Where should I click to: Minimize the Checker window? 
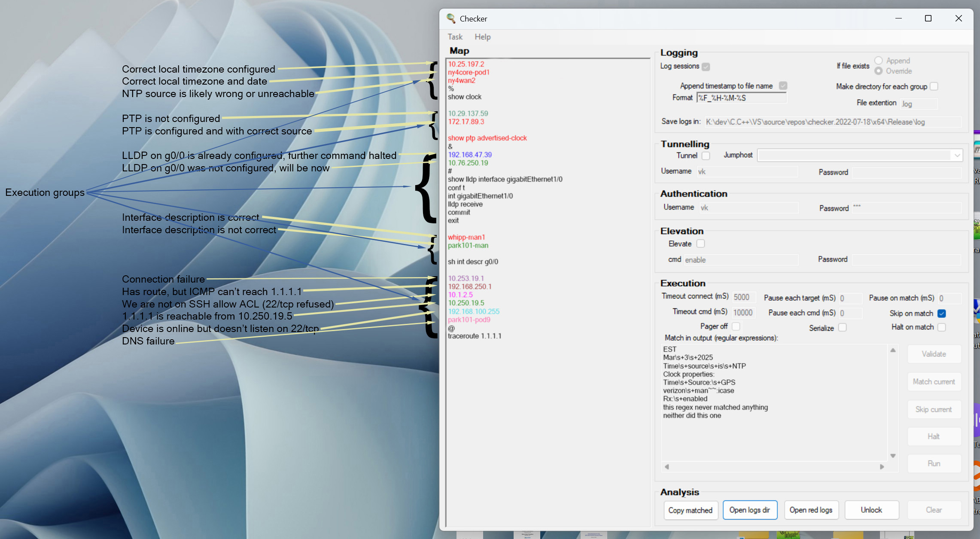click(x=898, y=18)
